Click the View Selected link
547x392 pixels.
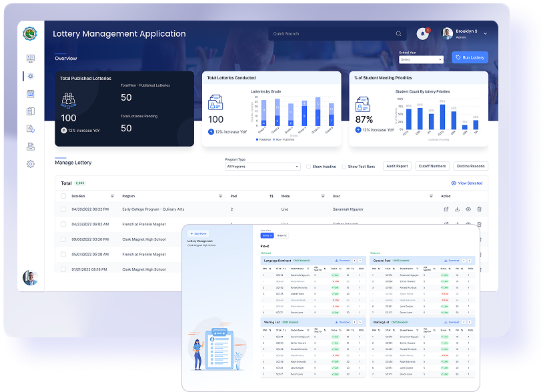[466, 183]
